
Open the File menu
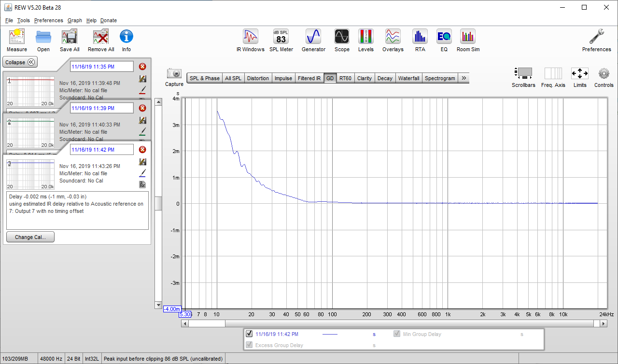click(9, 20)
